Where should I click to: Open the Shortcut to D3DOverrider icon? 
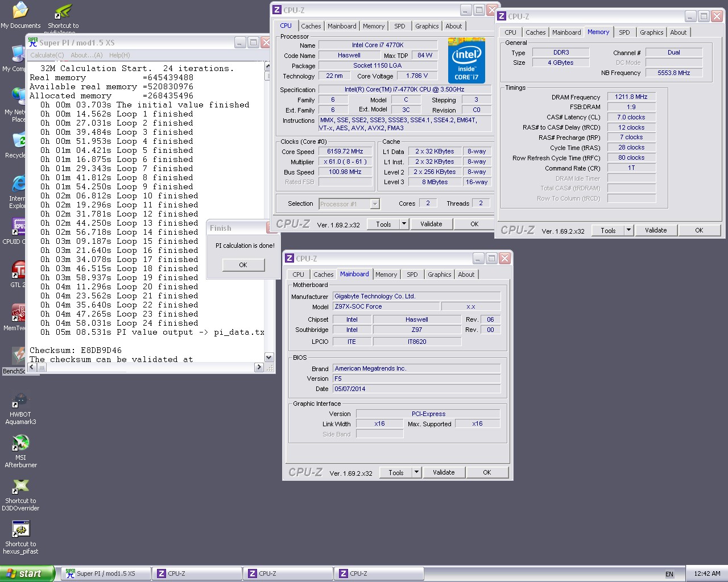(x=20, y=494)
